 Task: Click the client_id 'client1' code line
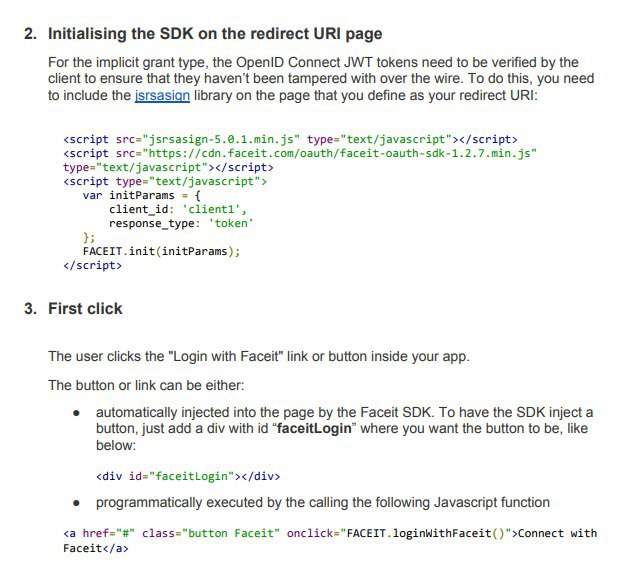(178, 209)
